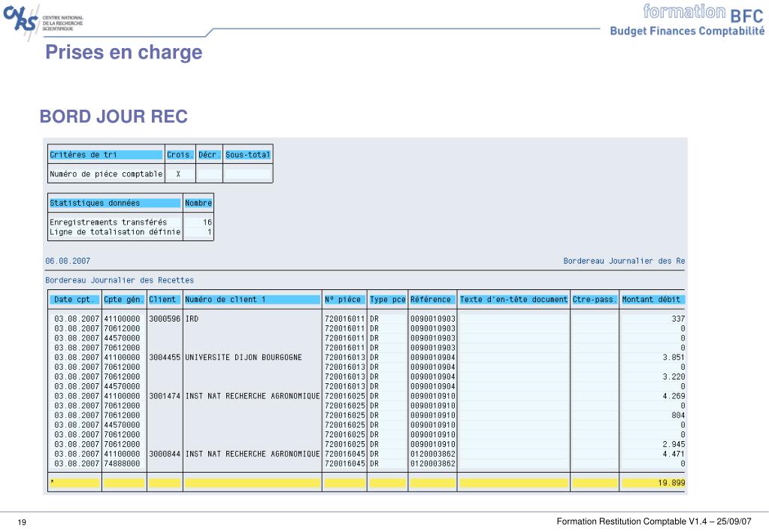Click the "Budget Finances Comptabilité" tagline
Image resolution: width=769 pixels, height=532 pixels.
tap(687, 31)
